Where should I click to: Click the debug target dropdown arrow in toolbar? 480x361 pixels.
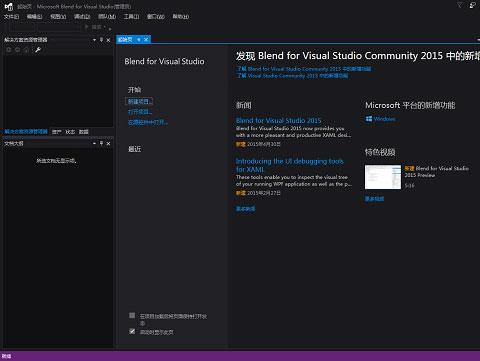click(105, 27)
